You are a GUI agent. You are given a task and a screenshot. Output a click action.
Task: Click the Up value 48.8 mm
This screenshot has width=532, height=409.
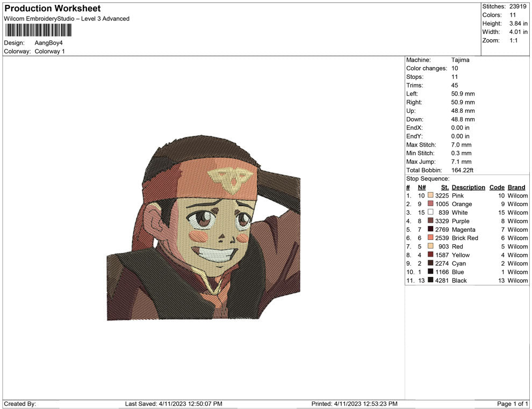coord(463,111)
